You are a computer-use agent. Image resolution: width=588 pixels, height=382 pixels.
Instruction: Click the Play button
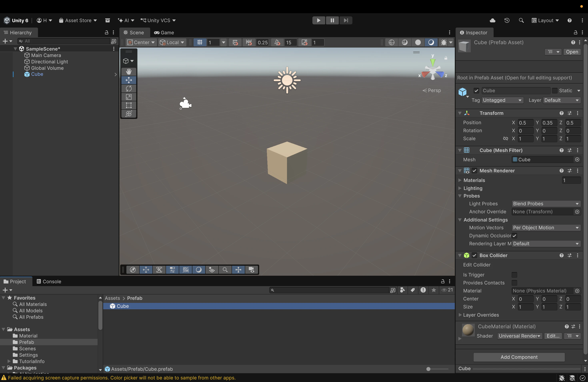click(x=319, y=20)
